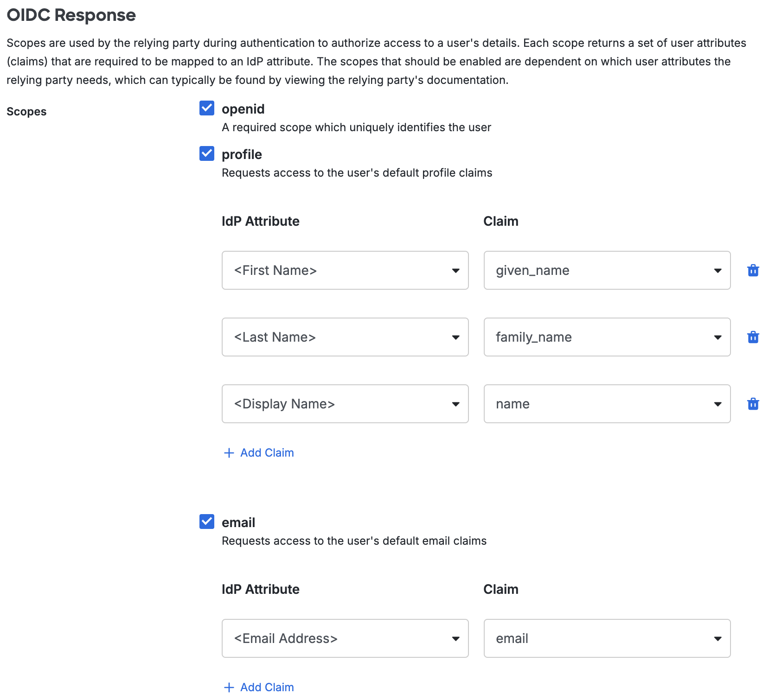Click the plus icon beside Add Claim under profile
769x700 pixels.
pos(229,452)
